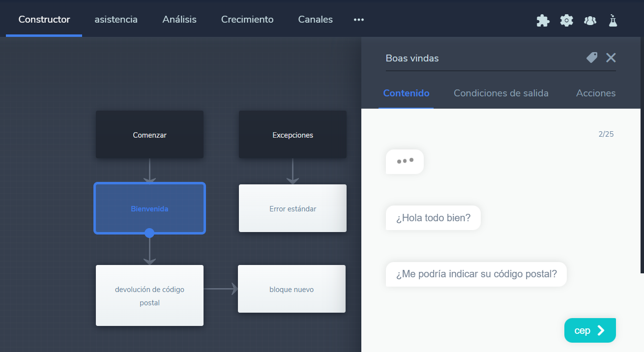Switch to the Constructor tab

click(x=44, y=20)
